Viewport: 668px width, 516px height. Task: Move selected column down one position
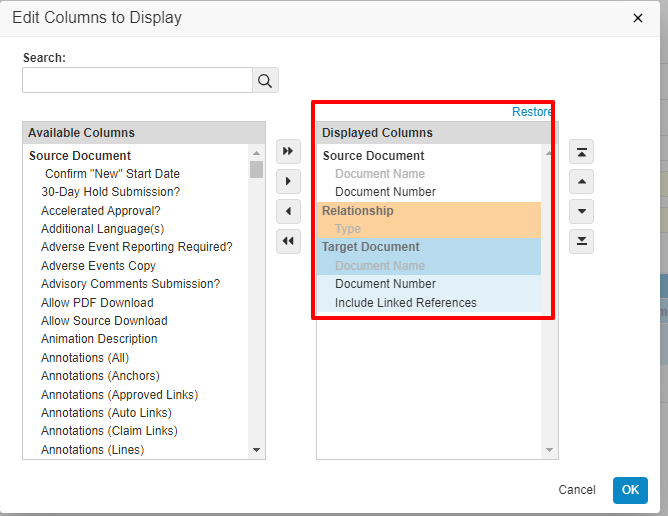point(582,211)
